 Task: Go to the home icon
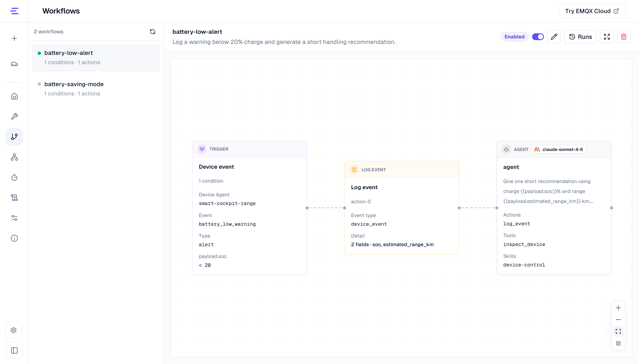[x=14, y=96]
